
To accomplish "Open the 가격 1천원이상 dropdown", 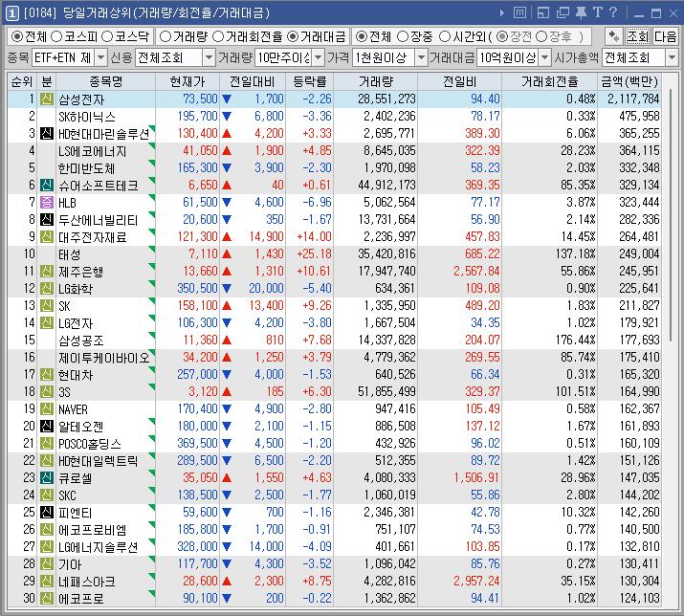I will [421, 57].
